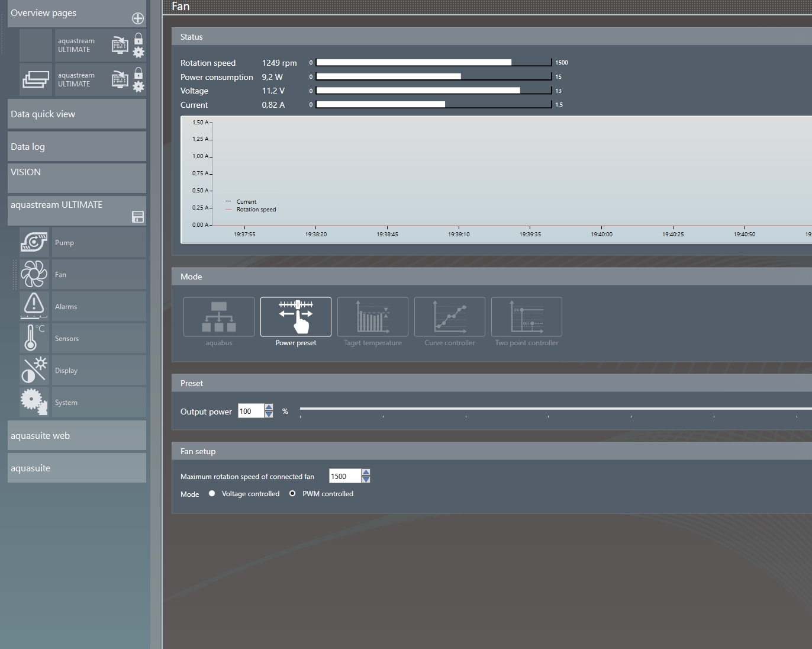812x649 pixels.
Task: Click the Status panel header
Action: 492,37
